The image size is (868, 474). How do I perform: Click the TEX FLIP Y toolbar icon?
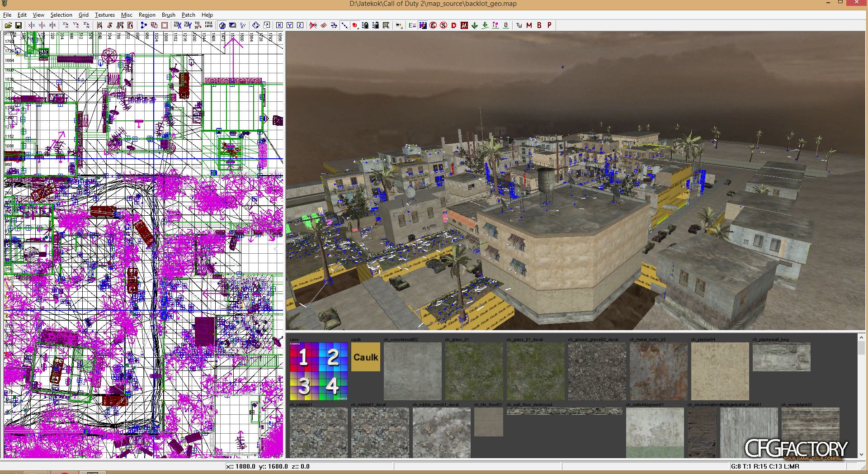tap(188, 25)
